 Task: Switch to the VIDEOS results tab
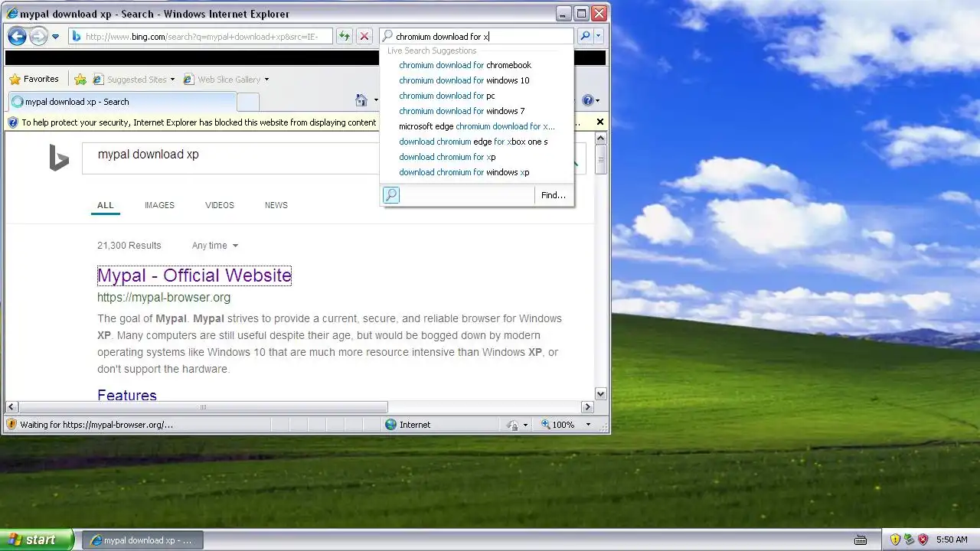point(220,205)
